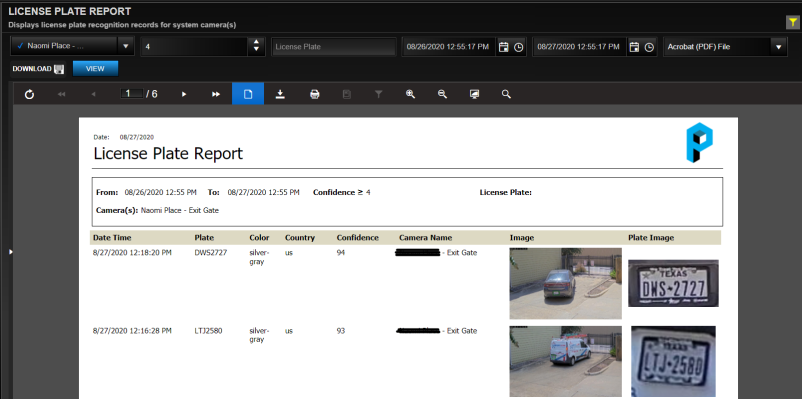Click the end date field 08/27/2020 12:55:17 PM
802x399 pixels.
click(578, 47)
